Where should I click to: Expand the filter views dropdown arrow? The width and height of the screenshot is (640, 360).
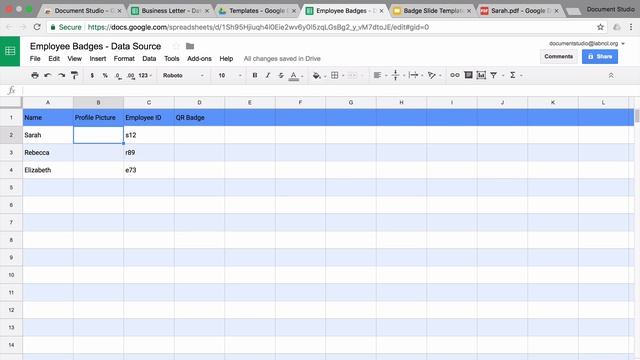click(503, 76)
